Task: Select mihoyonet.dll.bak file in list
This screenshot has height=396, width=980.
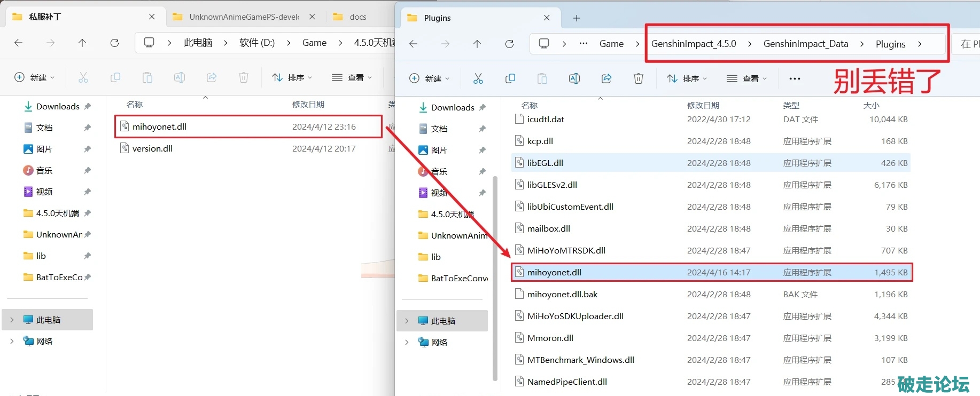Action: pos(562,294)
